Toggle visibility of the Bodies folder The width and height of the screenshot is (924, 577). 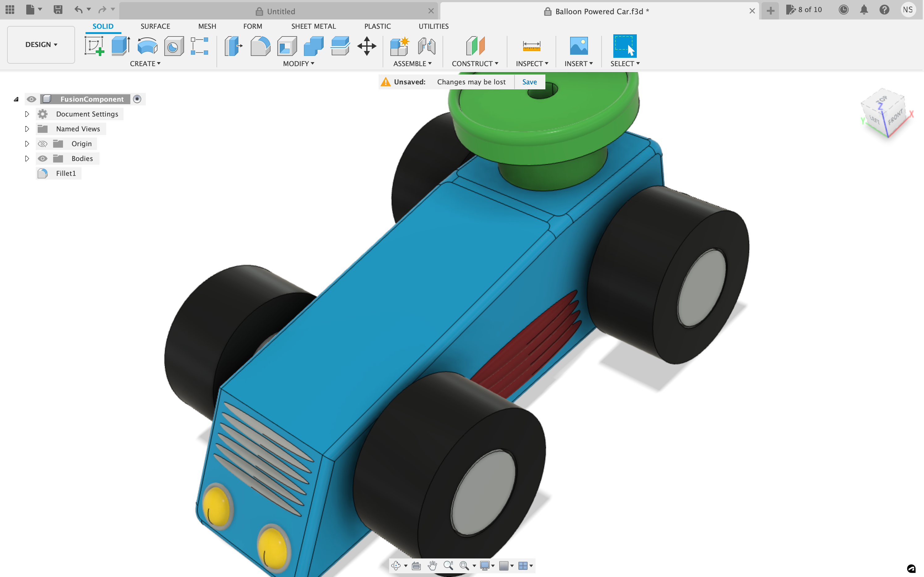pos(42,158)
